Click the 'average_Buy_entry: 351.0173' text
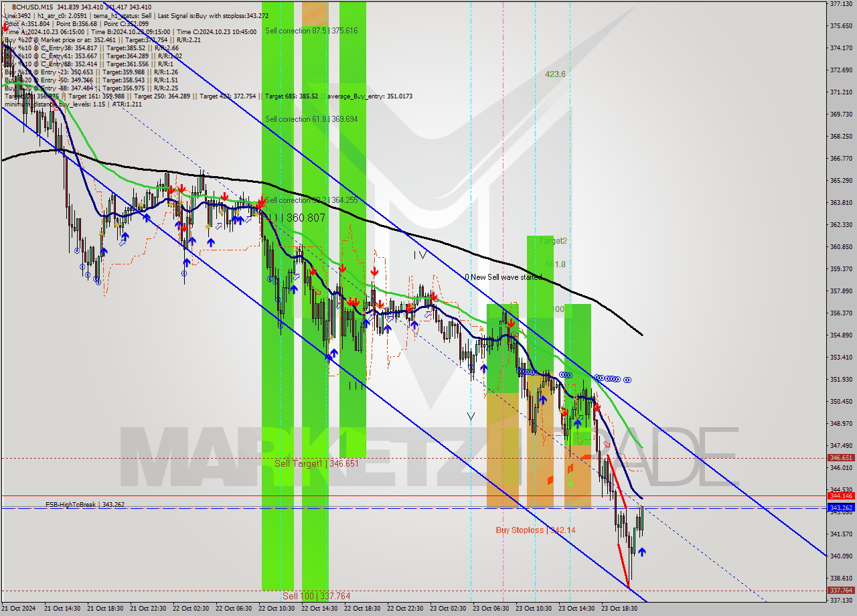 (x=370, y=96)
